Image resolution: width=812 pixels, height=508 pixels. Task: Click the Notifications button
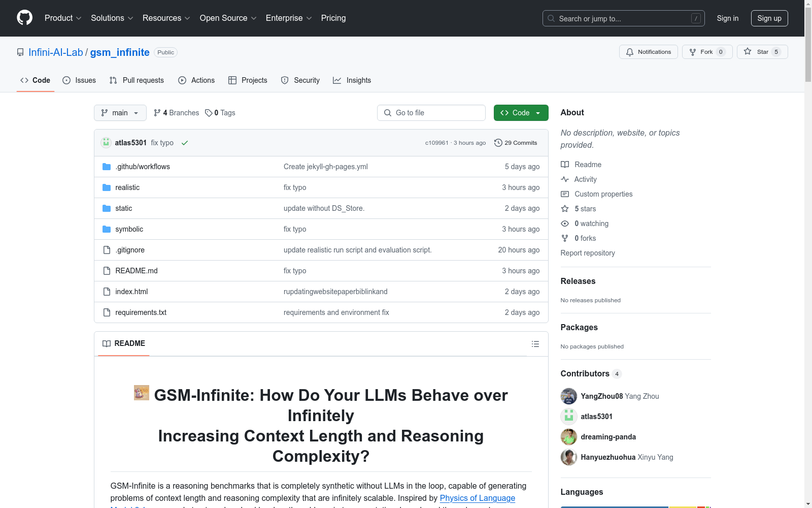(649, 52)
